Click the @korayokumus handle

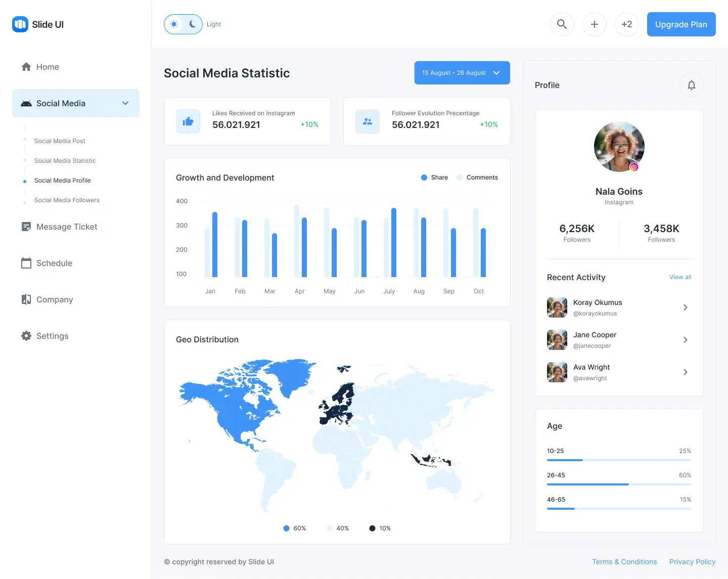[x=595, y=314]
